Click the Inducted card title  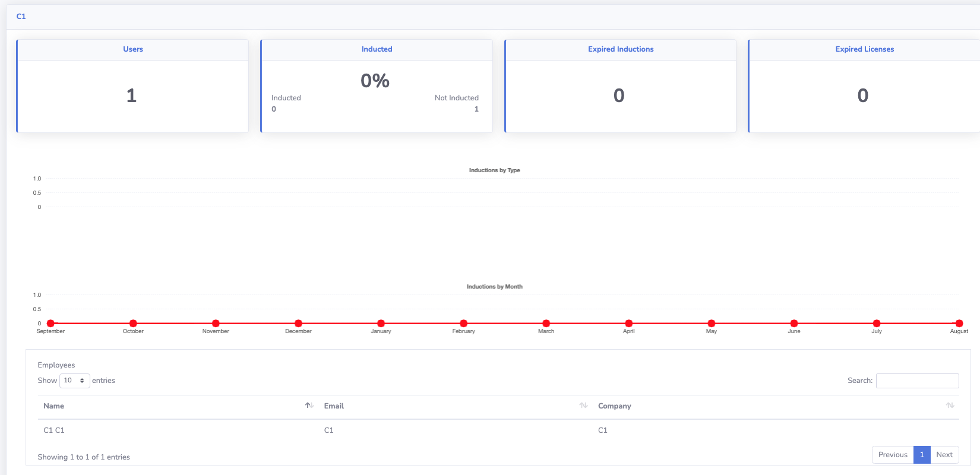click(x=377, y=49)
